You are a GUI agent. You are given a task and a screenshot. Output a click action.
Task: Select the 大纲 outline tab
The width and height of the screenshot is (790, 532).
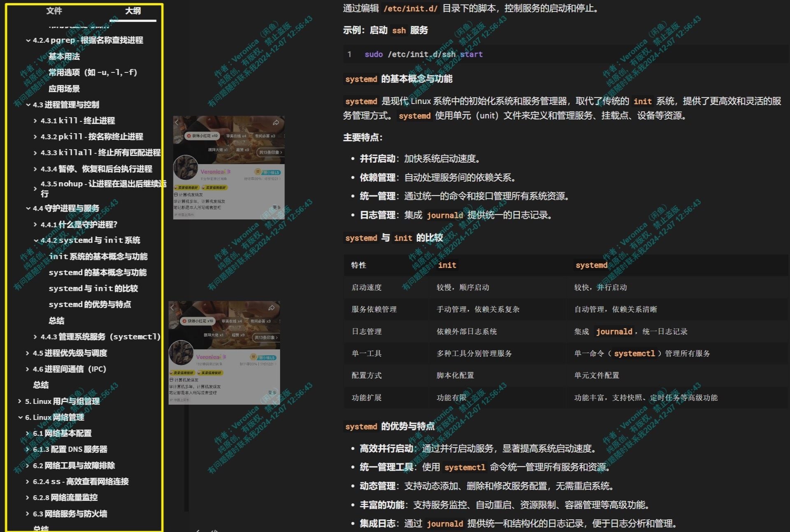click(132, 11)
